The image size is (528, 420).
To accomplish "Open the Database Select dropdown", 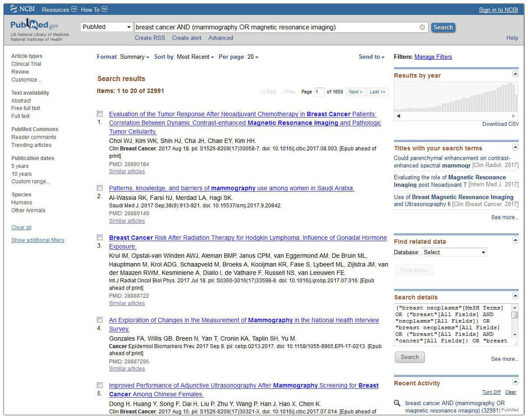I will click(454, 253).
